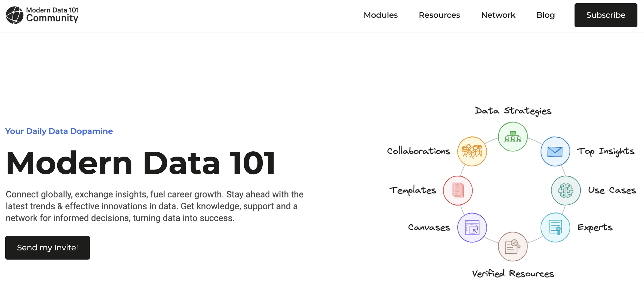Image resolution: width=644 pixels, height=304 pixels.
Task: Click the Subscribe button
Action: point(605,15)
